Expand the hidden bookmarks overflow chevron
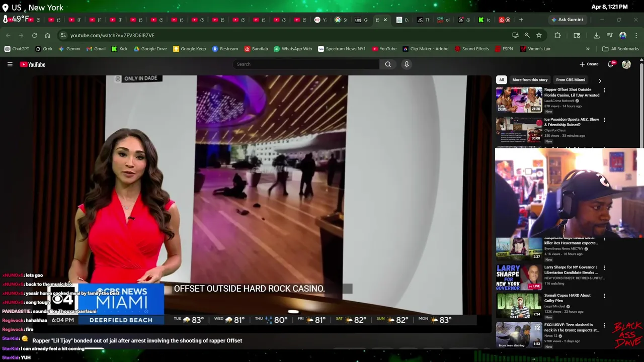Screen dimensions: 644x362 tap(588, 49)
